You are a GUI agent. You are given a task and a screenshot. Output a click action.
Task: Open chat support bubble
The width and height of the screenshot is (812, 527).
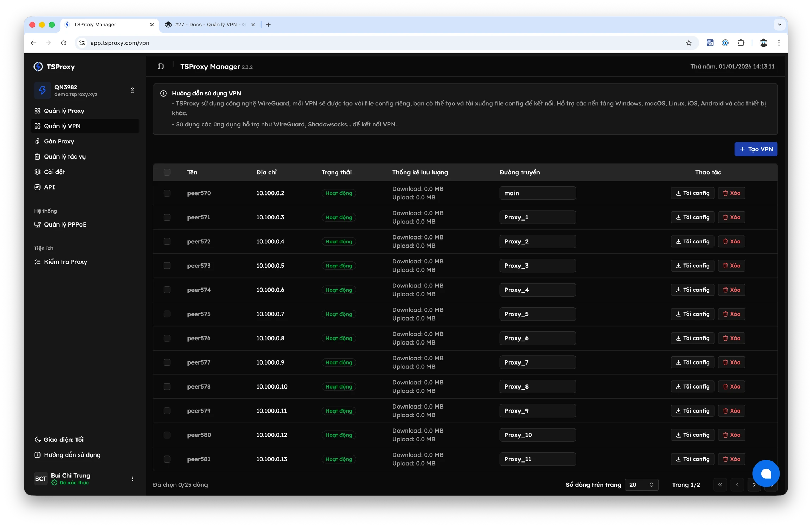(x=765, y=473)
